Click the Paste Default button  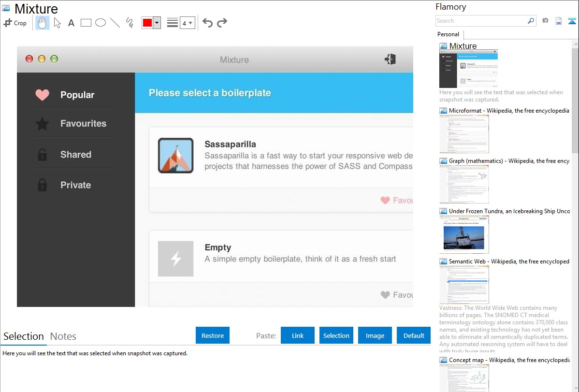point(414,335)
